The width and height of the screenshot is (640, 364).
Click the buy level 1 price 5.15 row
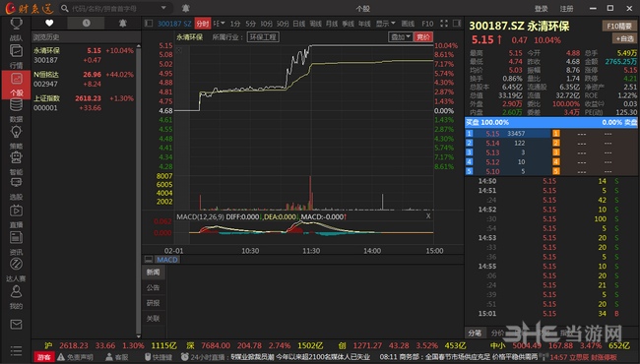coord(508,133)
